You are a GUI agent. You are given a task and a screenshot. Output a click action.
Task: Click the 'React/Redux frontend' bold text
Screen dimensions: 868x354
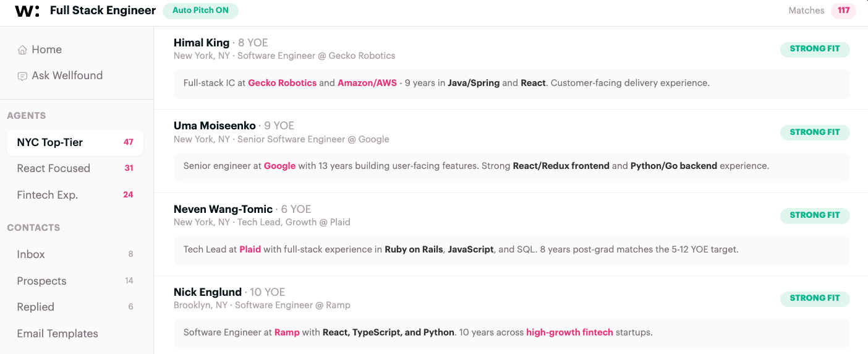[x=561, y=166]
